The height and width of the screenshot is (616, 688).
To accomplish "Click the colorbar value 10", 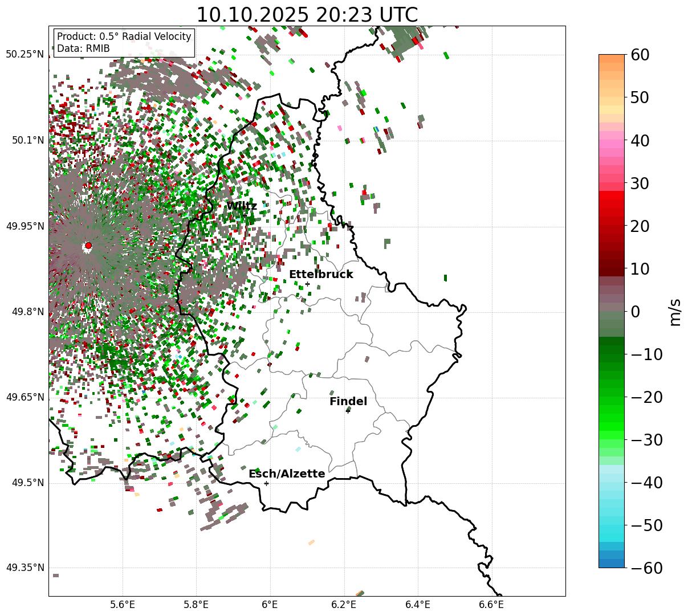I will click(x=639, y=268).
